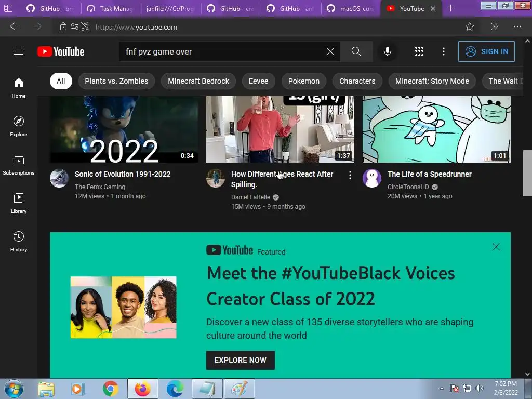Screen dimensions: 532x399
Task: Filter by Minecraft: Story Mode chip
Action: click(432, 81)
